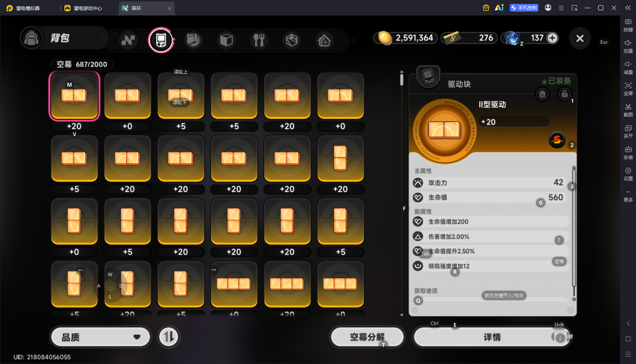Open 详情 details button
This screenshot has height=364, width=636.
pos(492,337)
